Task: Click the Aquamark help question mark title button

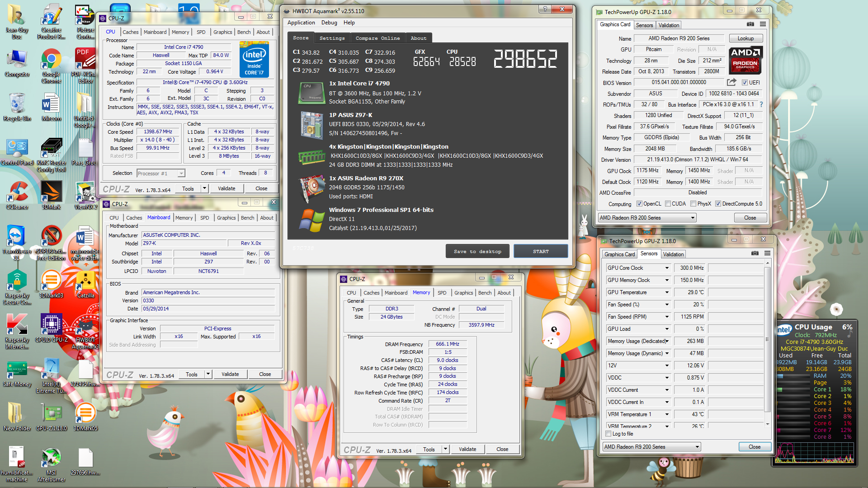Action: pyautogui.click(x=545, y=9)
